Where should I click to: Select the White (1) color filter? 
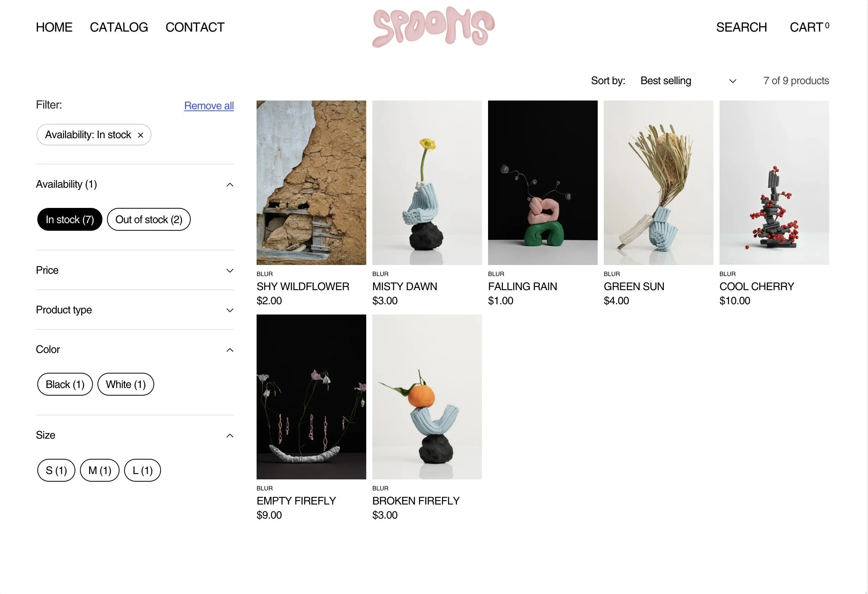pyautogui.click(x=126, y=384)
